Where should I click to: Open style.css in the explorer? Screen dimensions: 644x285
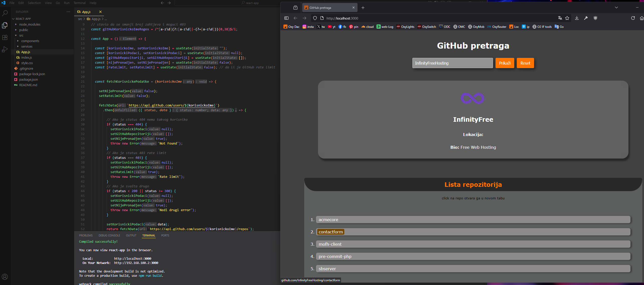pyautogui.click(x=27, y=63)
